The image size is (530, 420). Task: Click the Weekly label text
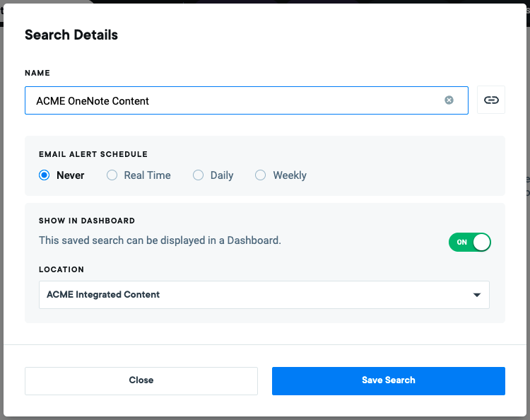pyautogui.click(x=290, y=175)
